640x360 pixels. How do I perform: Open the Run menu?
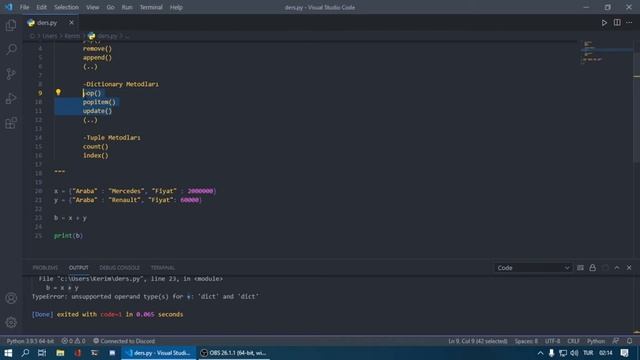pyautogui.click(x=127, y=7)
